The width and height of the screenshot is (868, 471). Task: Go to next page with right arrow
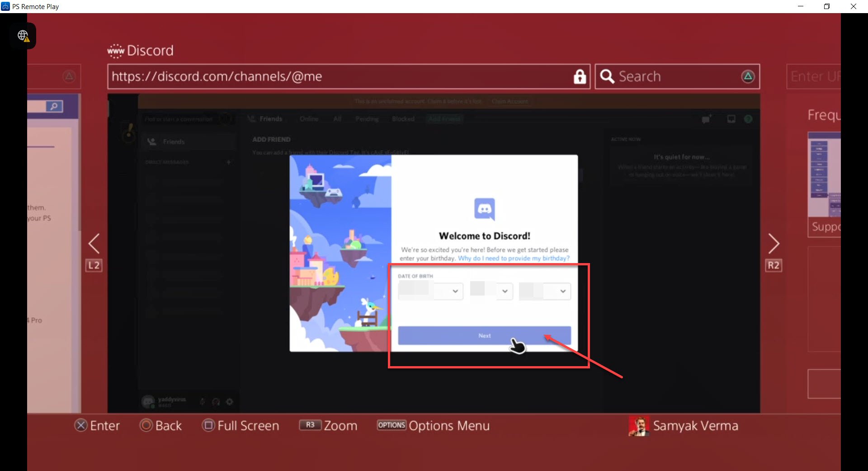coord(774,244)
